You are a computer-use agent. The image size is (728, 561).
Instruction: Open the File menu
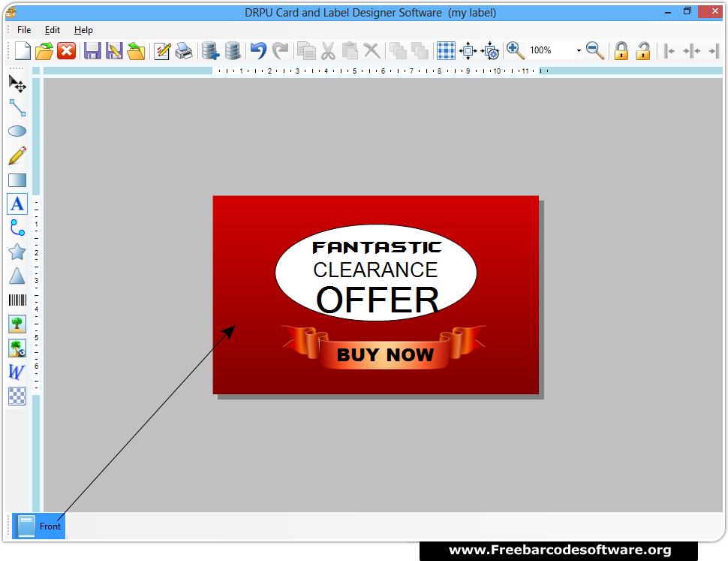click(x=24, y=30)
